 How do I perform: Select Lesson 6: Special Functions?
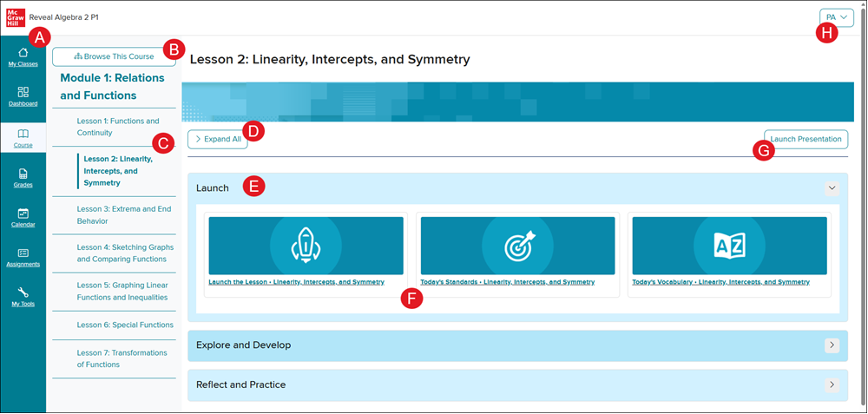coord(125,325)
